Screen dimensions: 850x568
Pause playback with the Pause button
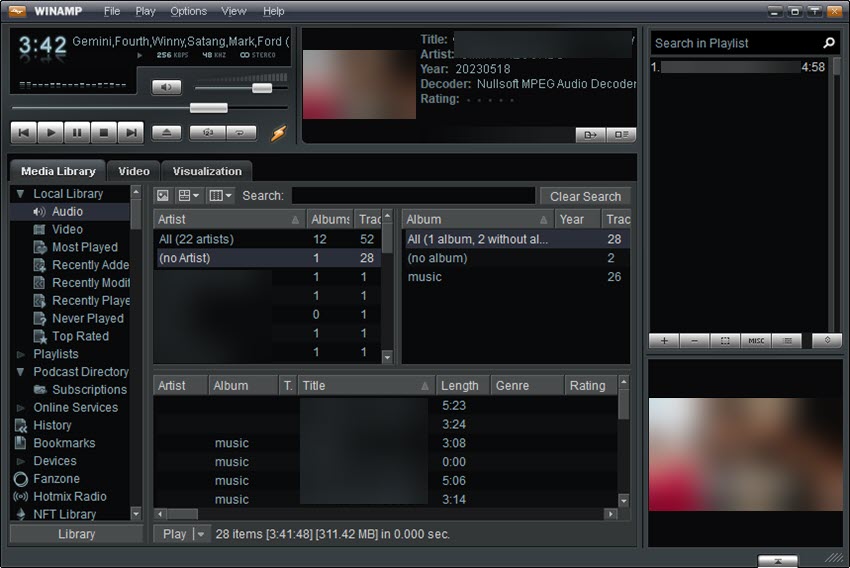pos(77,132)
